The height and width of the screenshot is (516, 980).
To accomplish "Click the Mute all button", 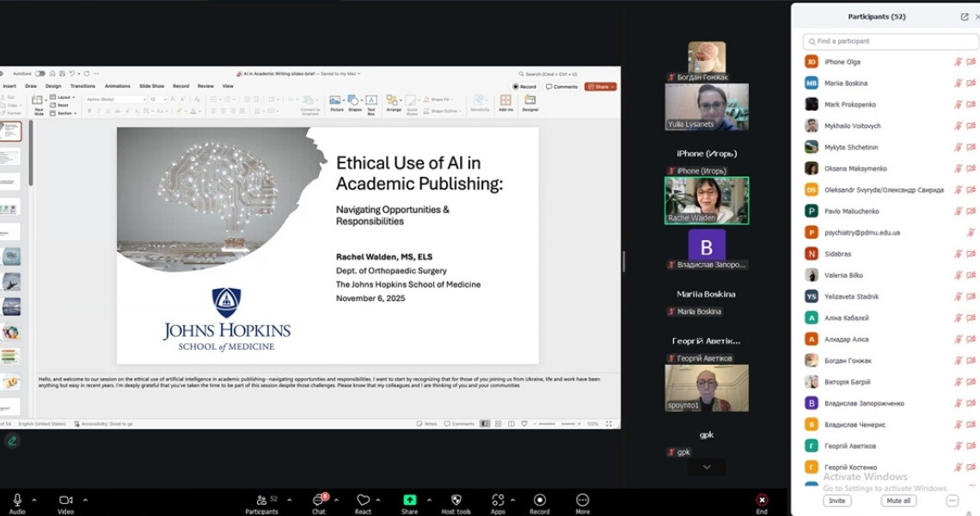I will coord(898,501).
